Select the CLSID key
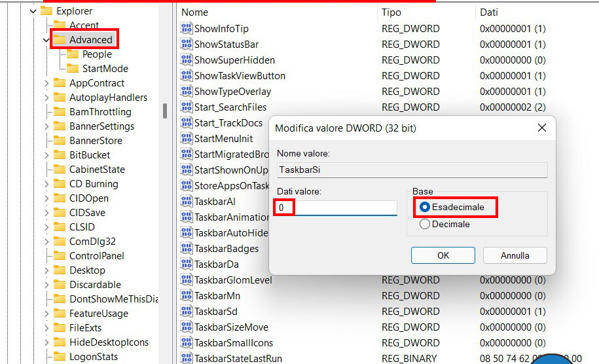599x364 pixels. click(x=82, y=227)
